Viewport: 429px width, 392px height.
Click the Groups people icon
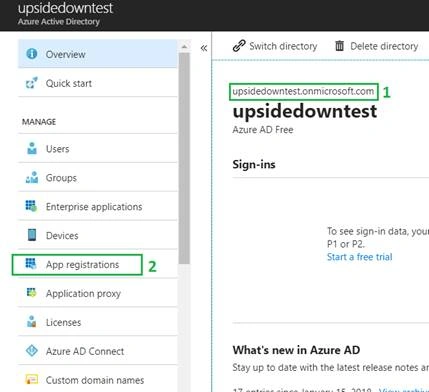tap(32, 177)
